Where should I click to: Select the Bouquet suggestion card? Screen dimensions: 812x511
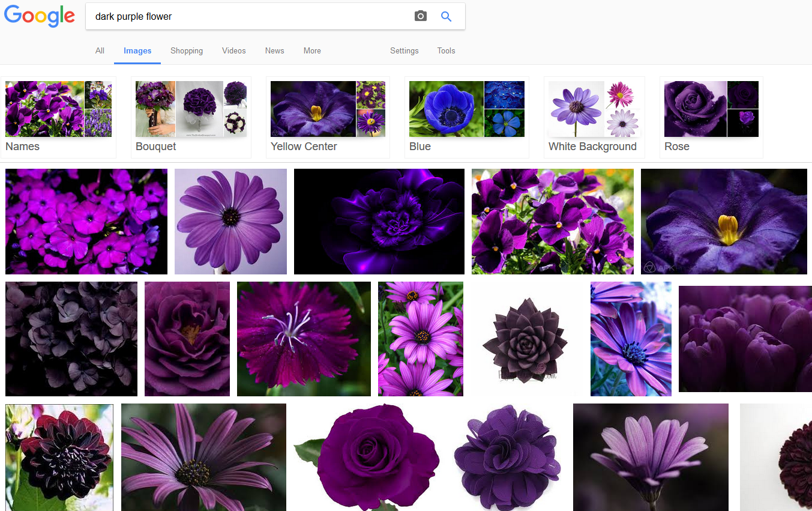(x=191, y=117)
